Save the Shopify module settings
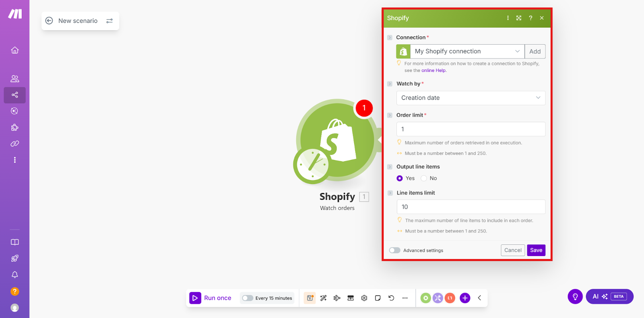Viewport: 644px width, 318px height. click(536, 250)
